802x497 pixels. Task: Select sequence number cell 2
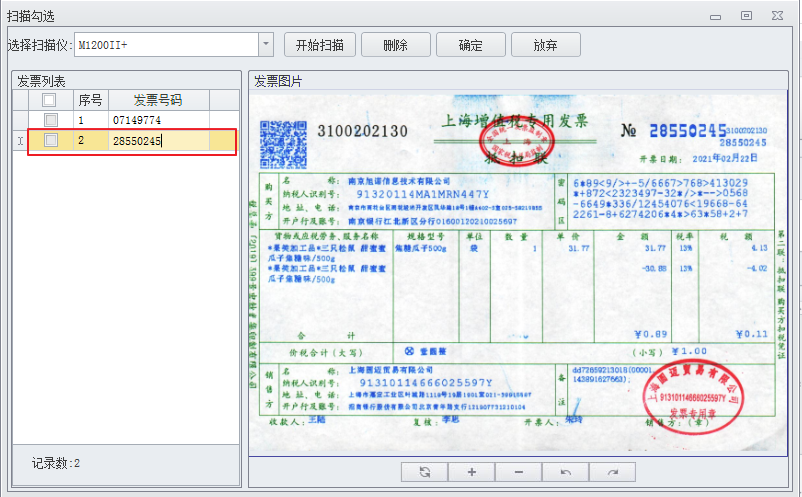(x=91, y=141)
